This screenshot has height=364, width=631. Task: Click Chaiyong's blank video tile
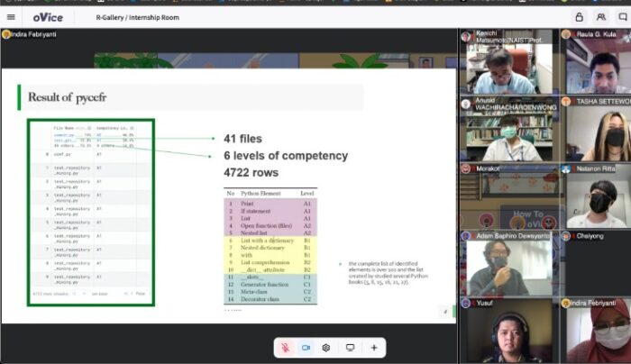click(x=596, y=264)
